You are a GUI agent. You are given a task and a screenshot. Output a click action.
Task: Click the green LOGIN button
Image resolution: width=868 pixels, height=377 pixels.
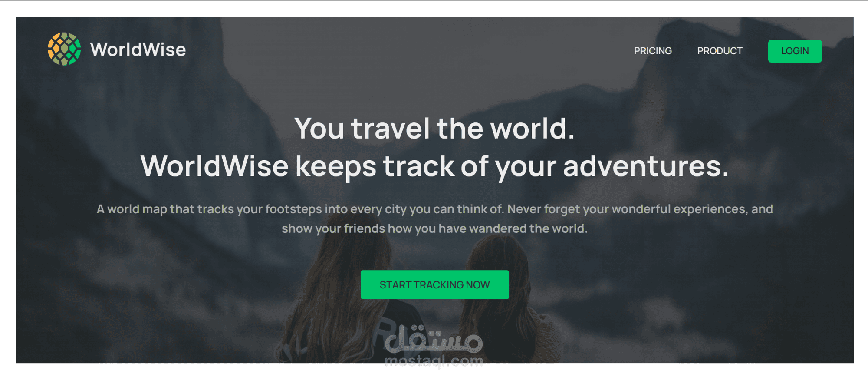coord(795,51)
